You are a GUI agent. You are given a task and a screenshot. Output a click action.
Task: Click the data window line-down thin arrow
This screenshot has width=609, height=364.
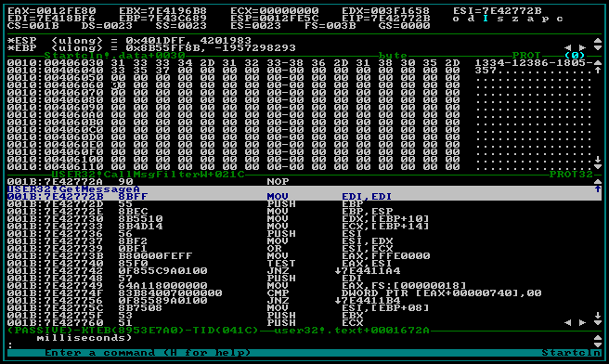coord(598,160)
